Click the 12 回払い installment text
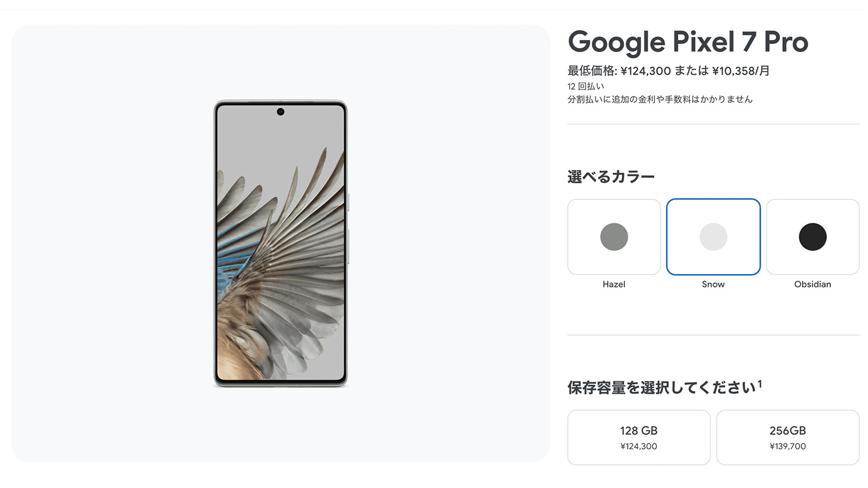Viewport: 868px width, 488px height. [x=586, y=86]
